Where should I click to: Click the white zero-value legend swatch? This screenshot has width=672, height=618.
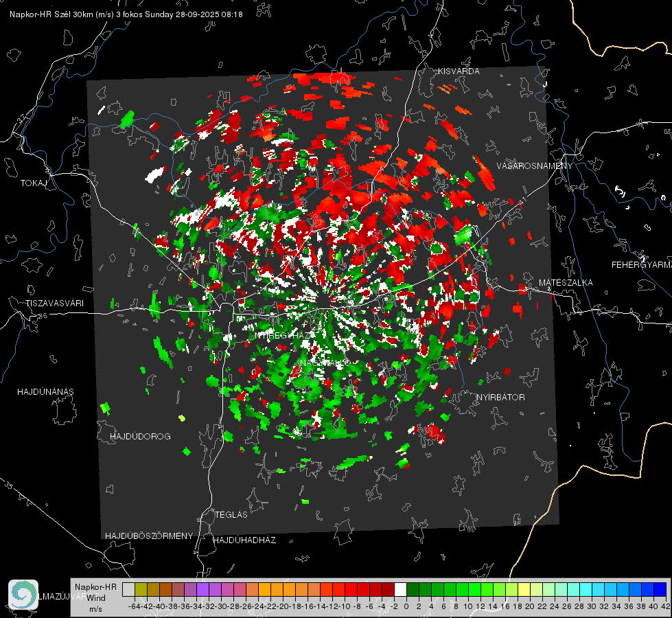pyautogui.click(x=400, y=589)
